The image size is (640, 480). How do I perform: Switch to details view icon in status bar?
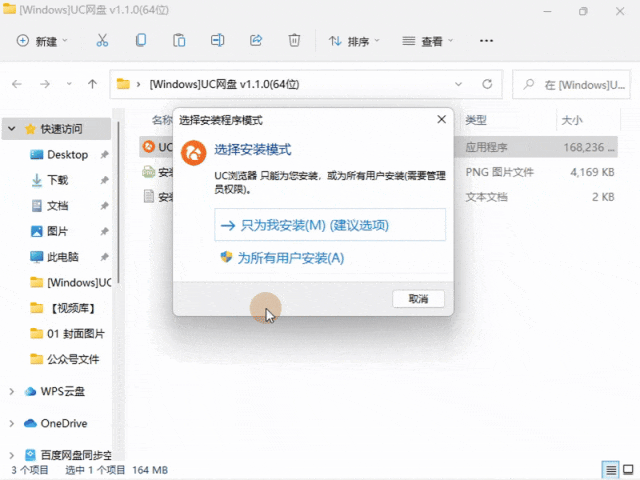[x=611, y=470]
